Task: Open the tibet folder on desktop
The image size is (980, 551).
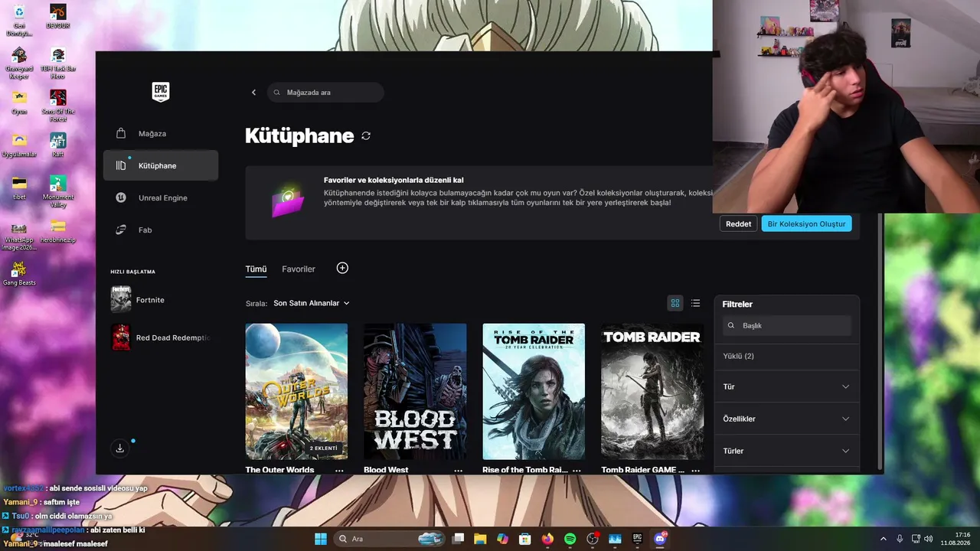Action: 19,187
